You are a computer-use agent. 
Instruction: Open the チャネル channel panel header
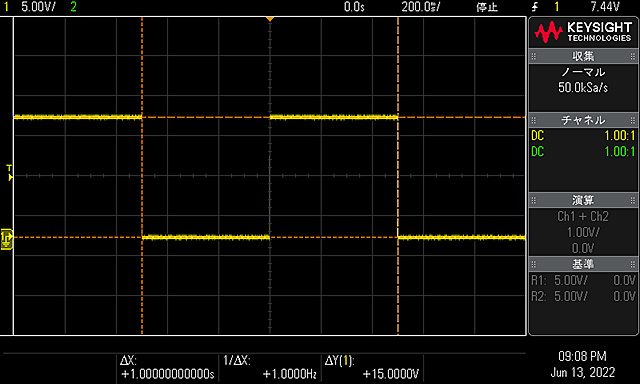pos(583,120)
